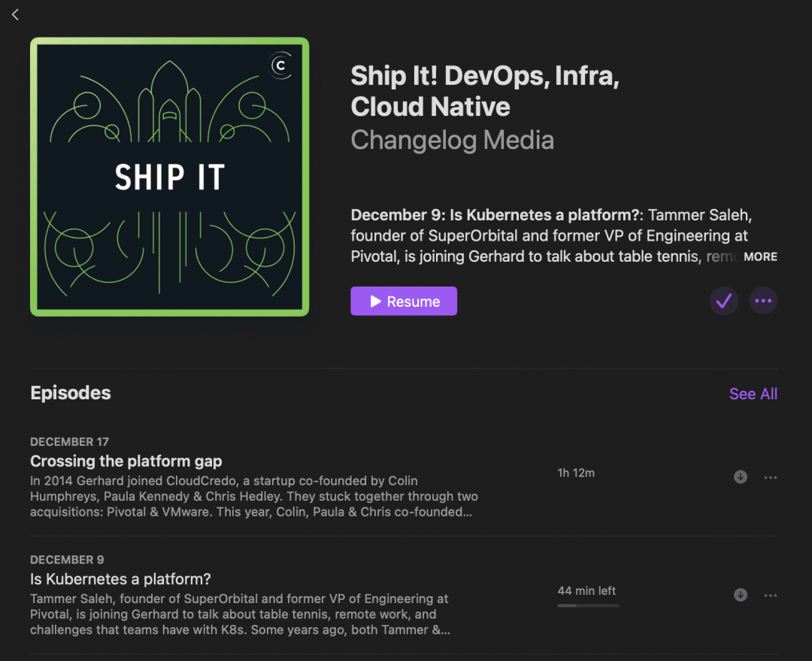Go back using the left chevron arrow
Image resolution: width=812 pixels, height=661 pixels.
pyautogui.click(x=15, y=14)
